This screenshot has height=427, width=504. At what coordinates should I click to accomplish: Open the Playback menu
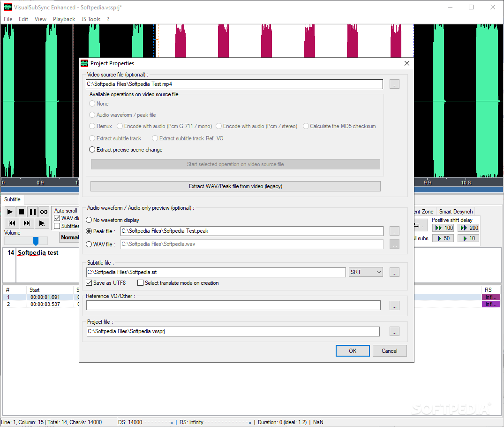(x=64, y=19)
